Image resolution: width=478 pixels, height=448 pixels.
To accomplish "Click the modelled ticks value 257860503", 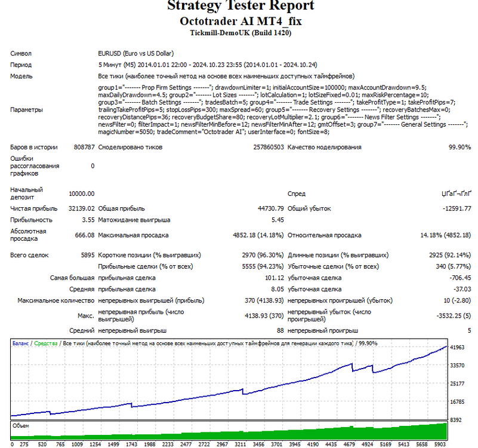I will click(269, 147).
